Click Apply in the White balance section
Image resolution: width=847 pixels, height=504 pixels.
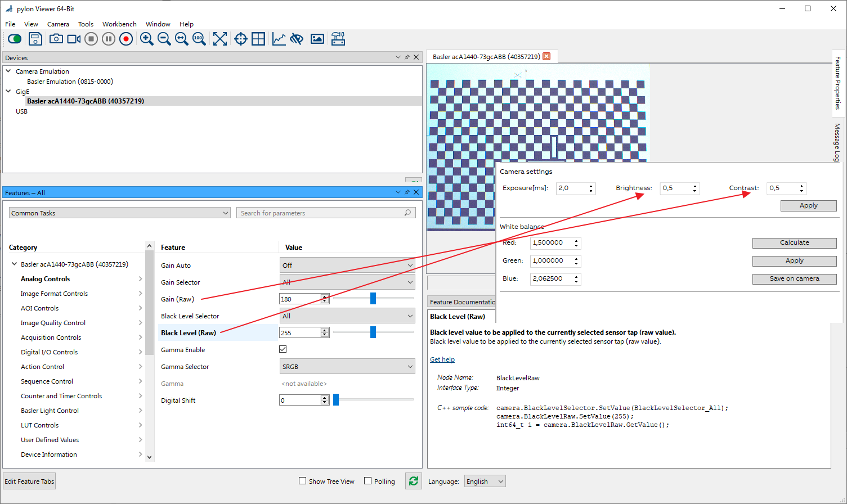(x=794, y=260)
